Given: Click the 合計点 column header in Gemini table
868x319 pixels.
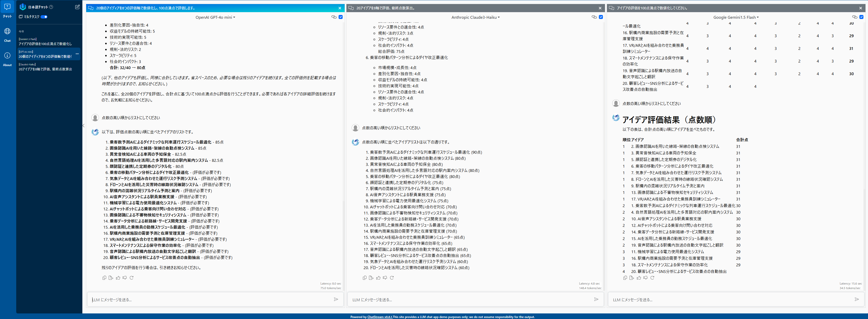Looking at the screenshot, I should pos(742,140).
